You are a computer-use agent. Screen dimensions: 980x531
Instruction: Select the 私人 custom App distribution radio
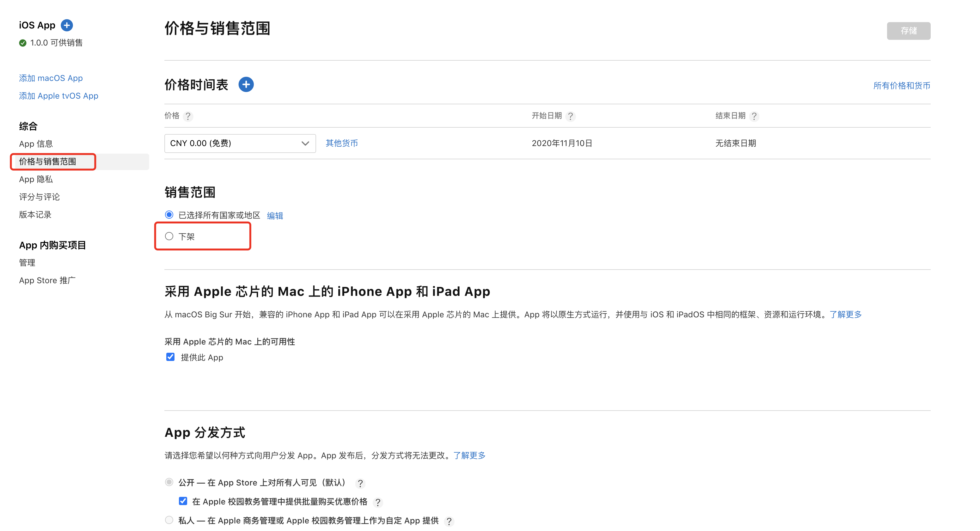pos(169,520)
